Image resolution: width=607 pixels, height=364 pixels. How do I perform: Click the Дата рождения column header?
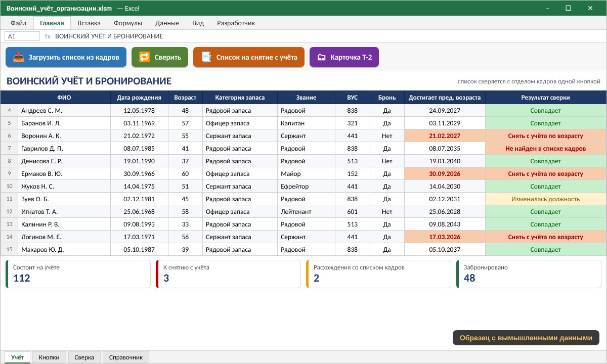click(139, 98)
